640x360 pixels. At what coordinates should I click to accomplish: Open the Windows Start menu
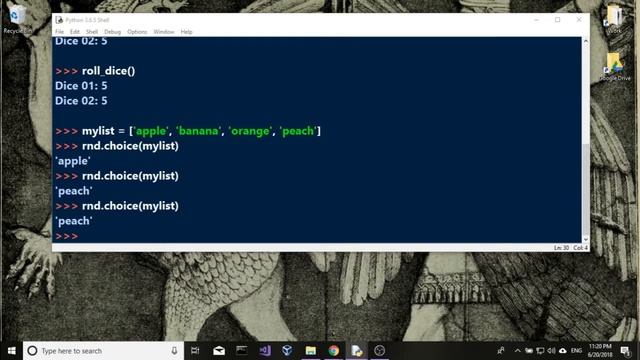(11, 351)
